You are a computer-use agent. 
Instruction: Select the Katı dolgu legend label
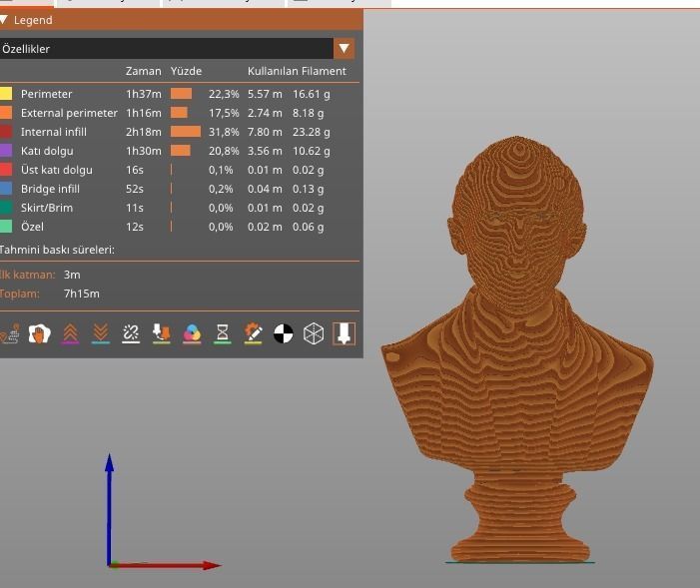tap(47, 151)
